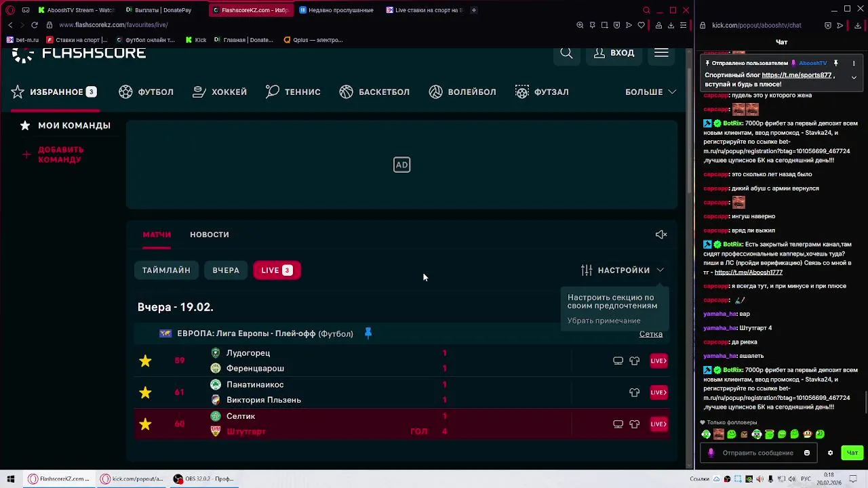This screenshot has height=488, width=868.
Task: Click the Отправить сообщение chat input
Action: pyautogui.click(x=757, y=453)
